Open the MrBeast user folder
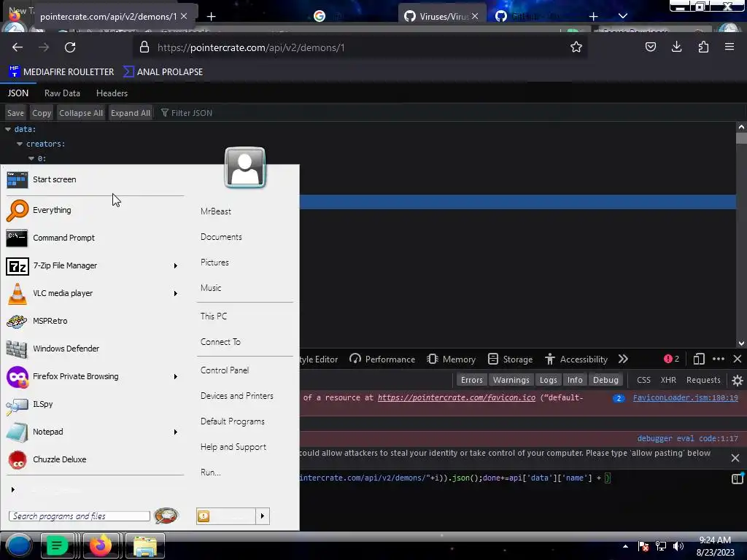747x560 pixels. click(x=216, y=211)
